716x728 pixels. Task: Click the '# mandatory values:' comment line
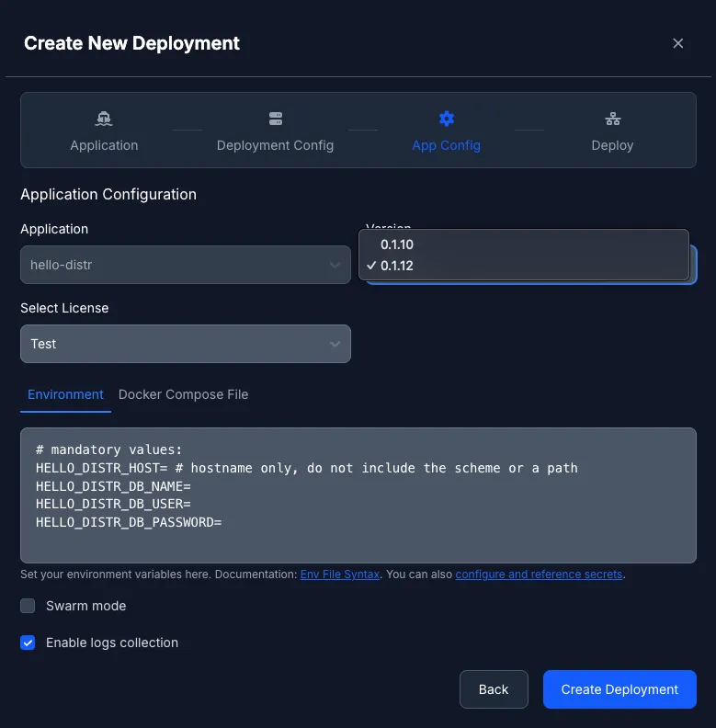point(109,449)
